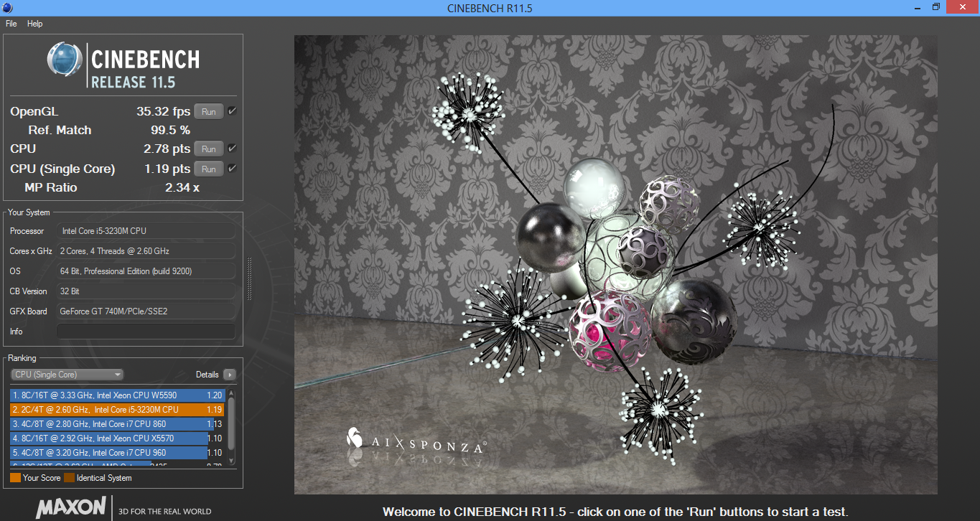Run the CPU benchmark test
980x521 pixels.
[208, 149]
